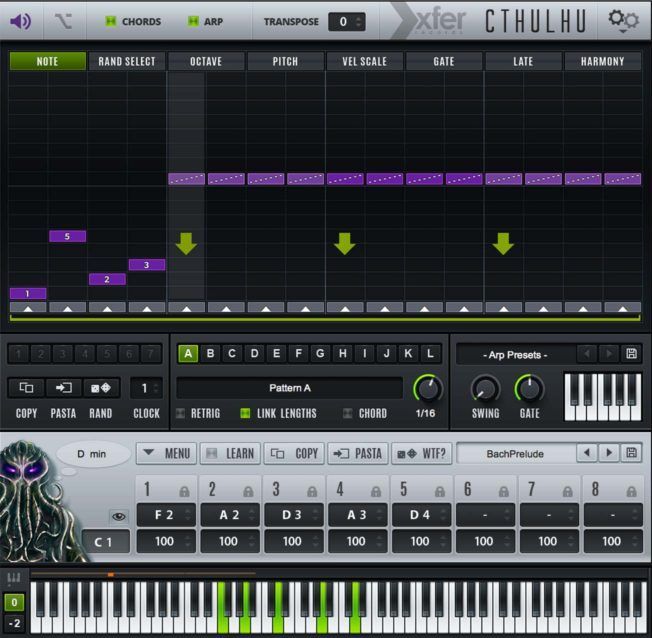Change the A 2 note in slot 2
Viewport: 652px width, 638px height.
tap(230, 515)
